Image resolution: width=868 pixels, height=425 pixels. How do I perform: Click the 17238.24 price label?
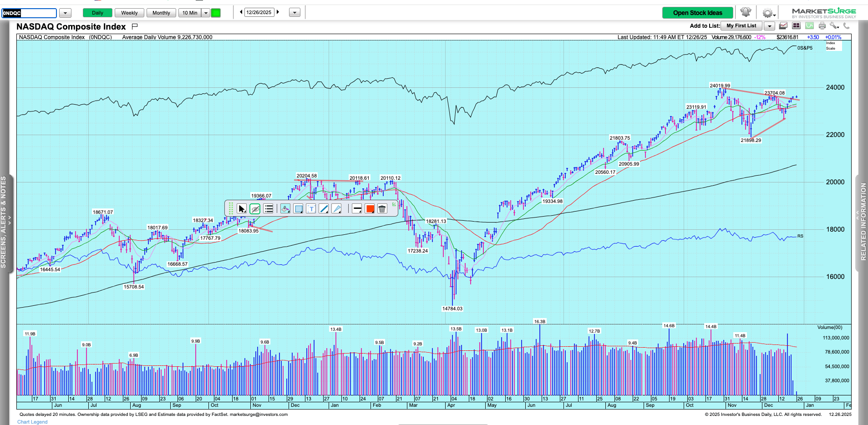coord(417,251)
